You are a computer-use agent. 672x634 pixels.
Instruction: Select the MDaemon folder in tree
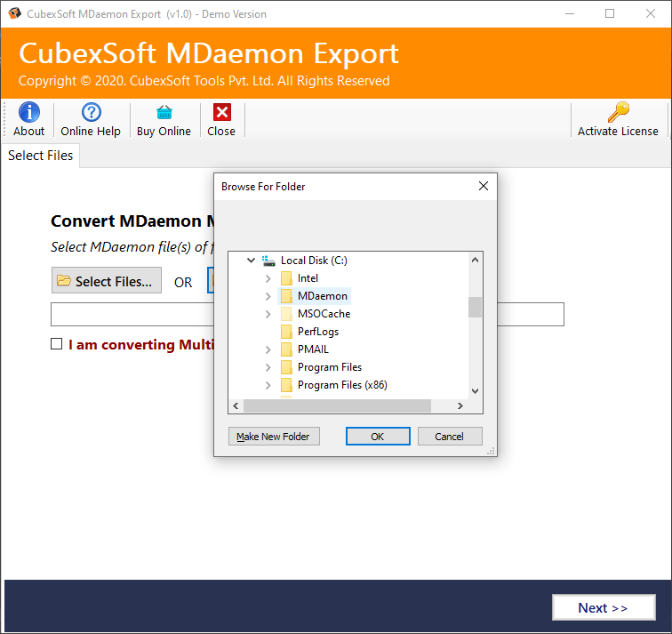coord(323,296)
